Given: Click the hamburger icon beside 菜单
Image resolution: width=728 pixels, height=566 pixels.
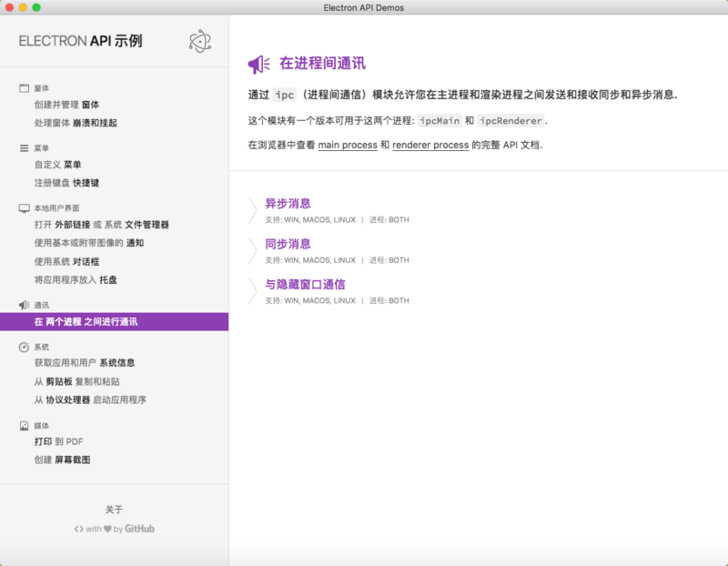Looking at the screenshot, I should tap(25, 148).
